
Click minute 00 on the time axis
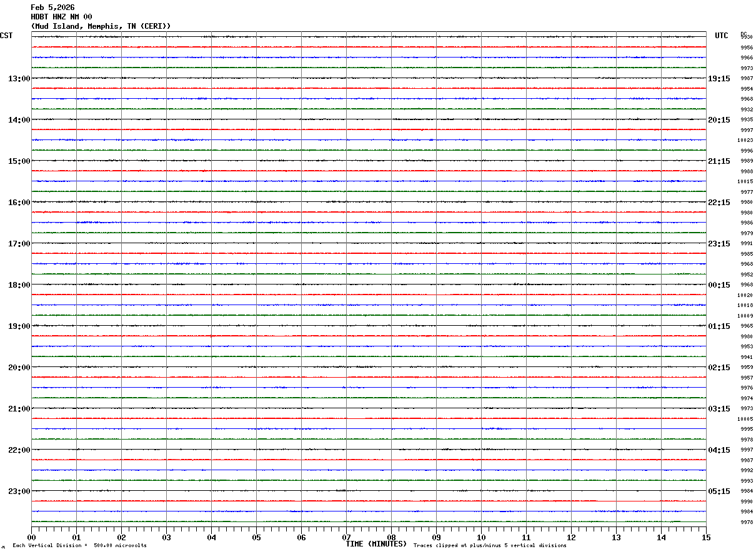(x=31, y=537)
